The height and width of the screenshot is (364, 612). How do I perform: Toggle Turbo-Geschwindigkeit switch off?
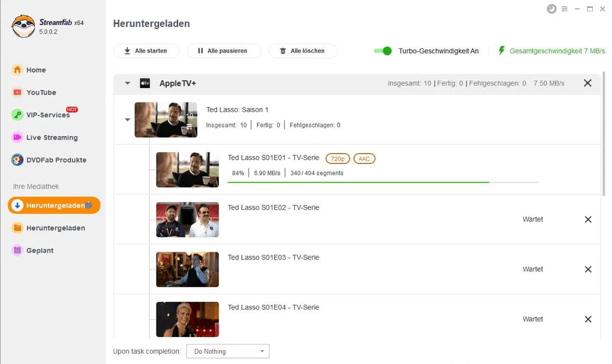(382, 51)
